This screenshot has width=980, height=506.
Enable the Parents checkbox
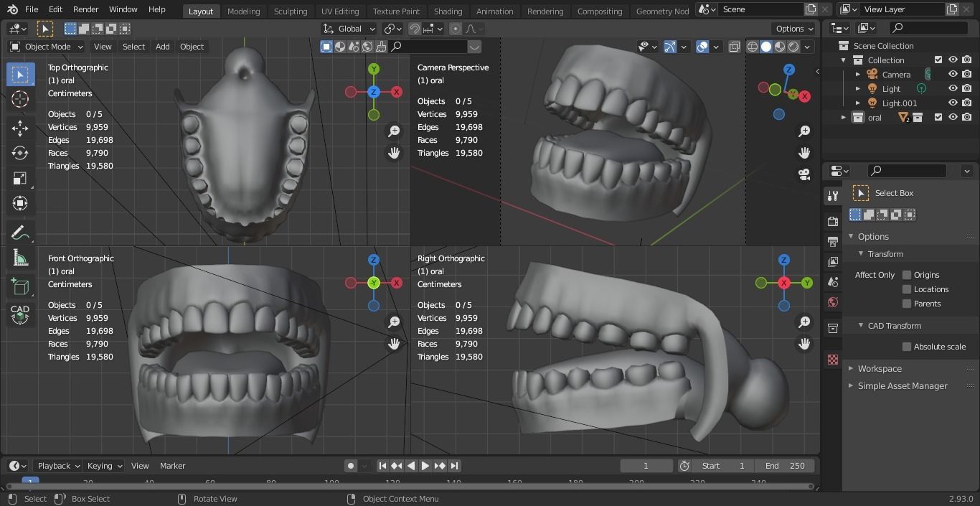pyautogui.click(x=907, y=304)
